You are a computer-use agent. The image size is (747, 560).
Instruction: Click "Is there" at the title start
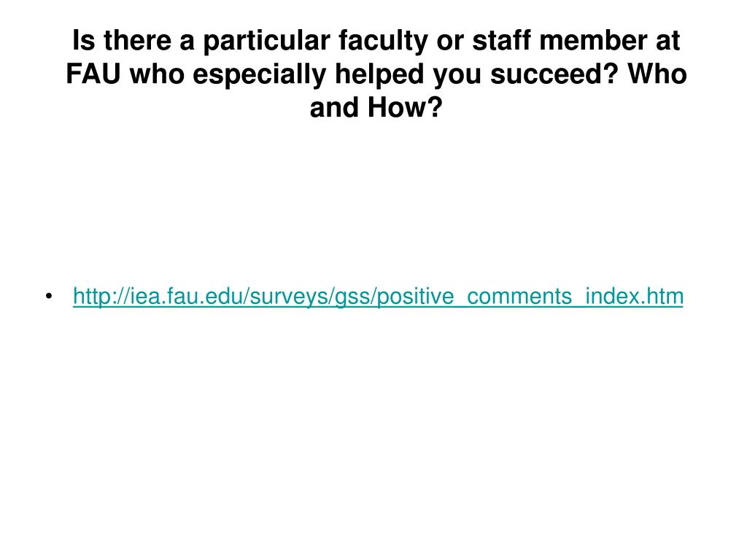(x=122, y=41)
